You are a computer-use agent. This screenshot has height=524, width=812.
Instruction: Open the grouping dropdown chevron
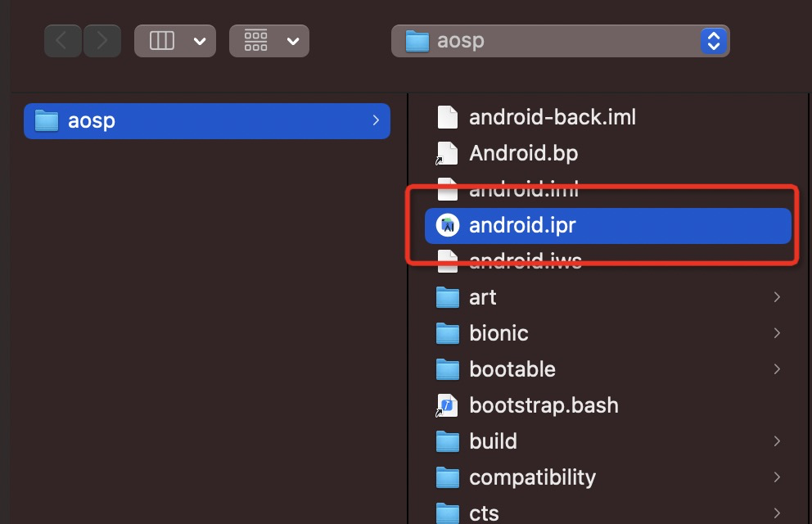293,41
